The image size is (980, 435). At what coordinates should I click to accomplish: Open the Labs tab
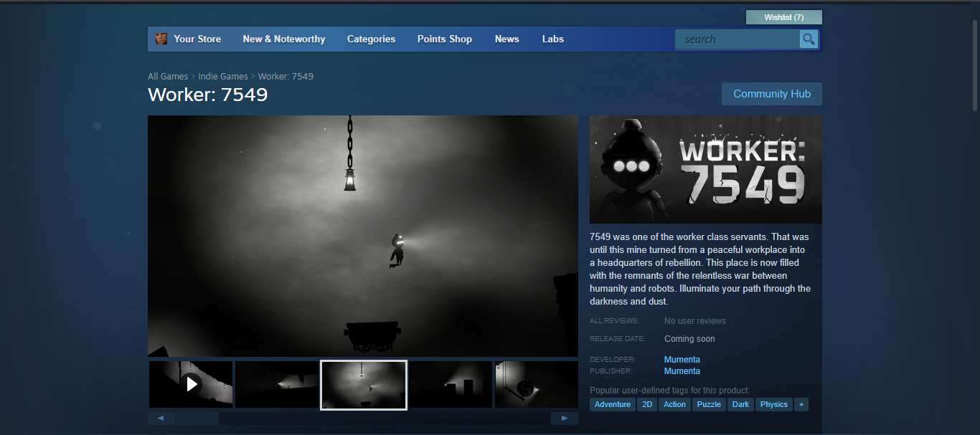[553, 39]
